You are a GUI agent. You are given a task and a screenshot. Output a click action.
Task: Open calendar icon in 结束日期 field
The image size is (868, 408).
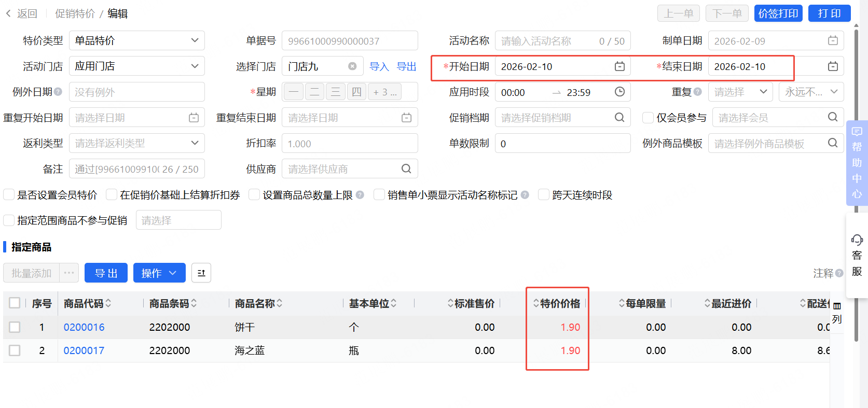pyautogui.click(x=833, y=66)
